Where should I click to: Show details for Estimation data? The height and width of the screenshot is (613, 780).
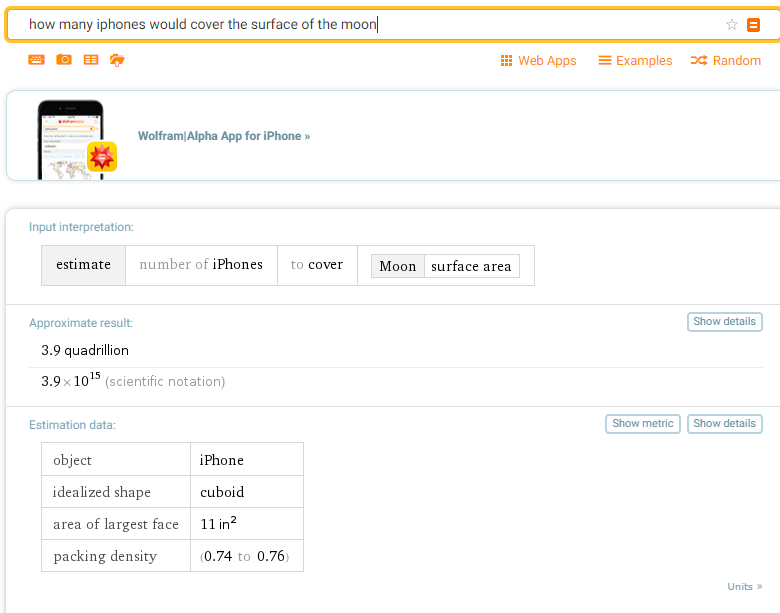click(x=724, y=423)
